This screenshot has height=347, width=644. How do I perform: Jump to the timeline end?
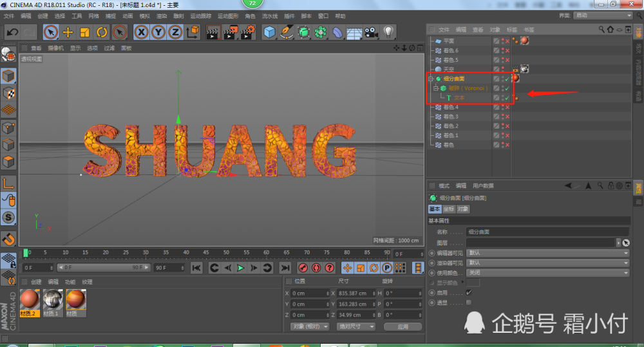click(x=285, y=268)
